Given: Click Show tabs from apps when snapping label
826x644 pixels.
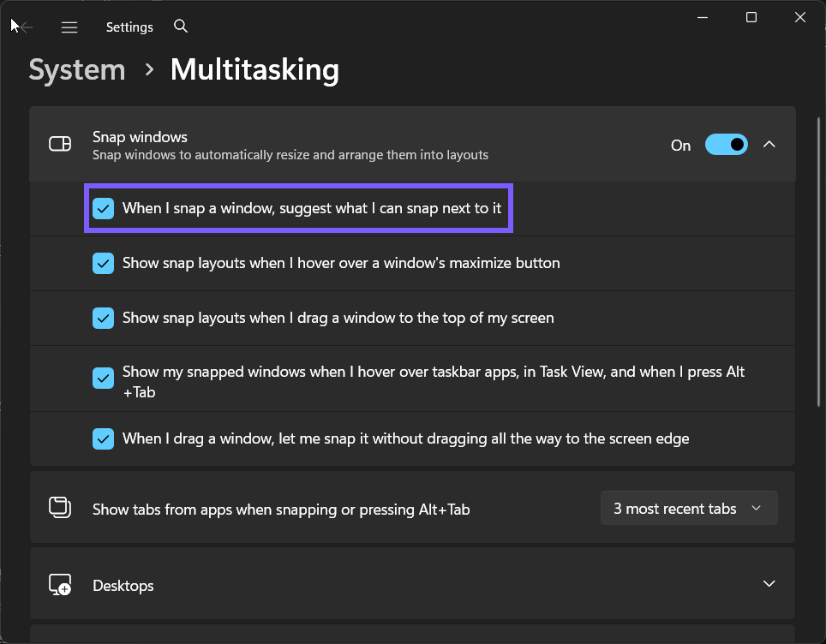Looking at the screenshot, I should [x=281, y=510].
